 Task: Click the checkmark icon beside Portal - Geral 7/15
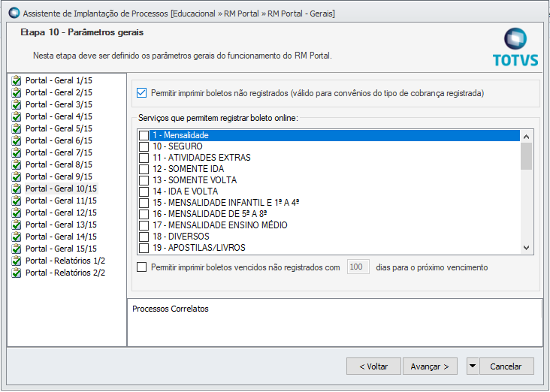[16, 152]
